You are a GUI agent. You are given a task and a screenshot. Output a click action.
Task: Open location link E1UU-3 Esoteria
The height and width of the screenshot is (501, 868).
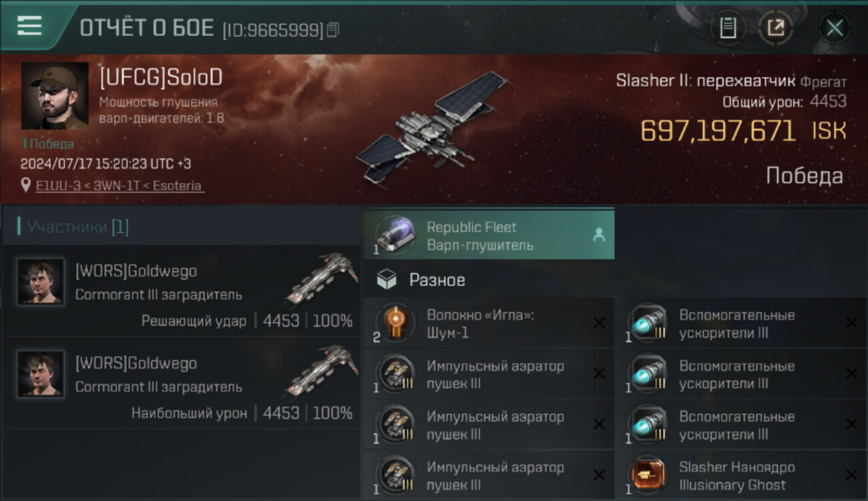click(x=119, y=186)
